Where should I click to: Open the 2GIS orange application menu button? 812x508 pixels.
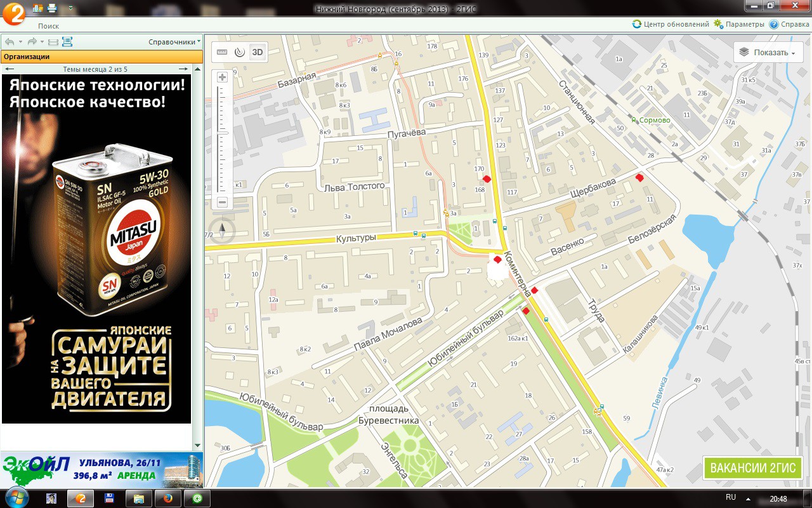[13, 13]
